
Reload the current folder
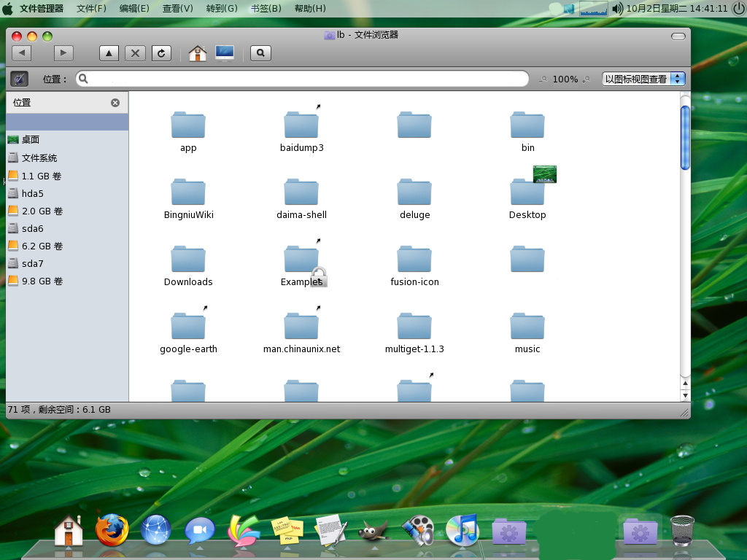pyautogui.click(x=161, y=52)
